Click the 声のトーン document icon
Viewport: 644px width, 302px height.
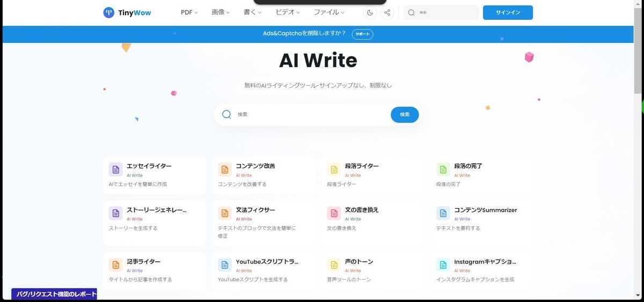click(334, 264)
